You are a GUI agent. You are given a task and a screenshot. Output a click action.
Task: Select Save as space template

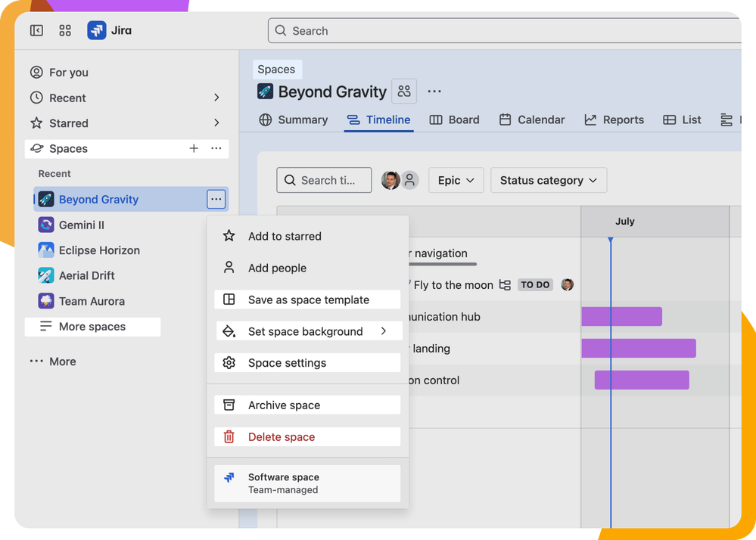pos(307,299)
